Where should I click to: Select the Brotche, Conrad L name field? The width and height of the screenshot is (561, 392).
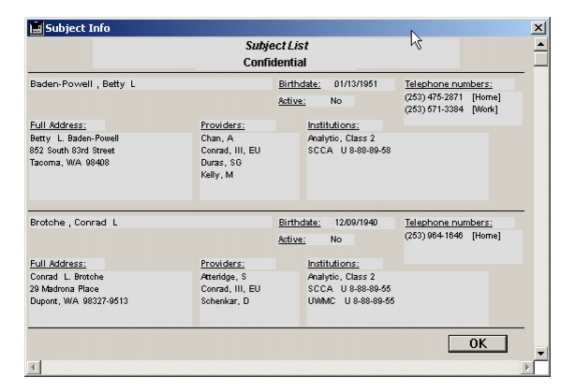tap(150, 223)
